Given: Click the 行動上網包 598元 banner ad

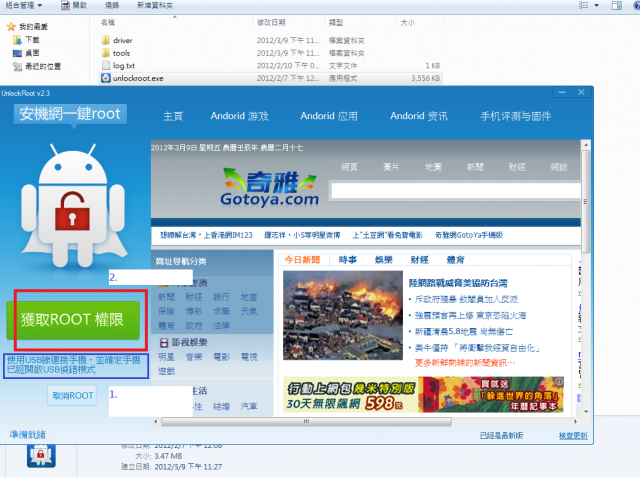Looking at the screenshot, I should (350, 395).
